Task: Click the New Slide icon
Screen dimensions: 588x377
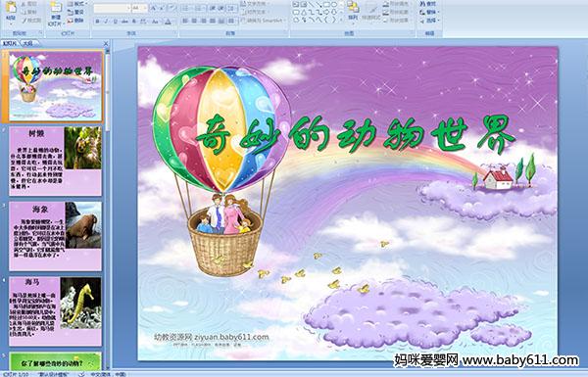Action: point(56,8)
